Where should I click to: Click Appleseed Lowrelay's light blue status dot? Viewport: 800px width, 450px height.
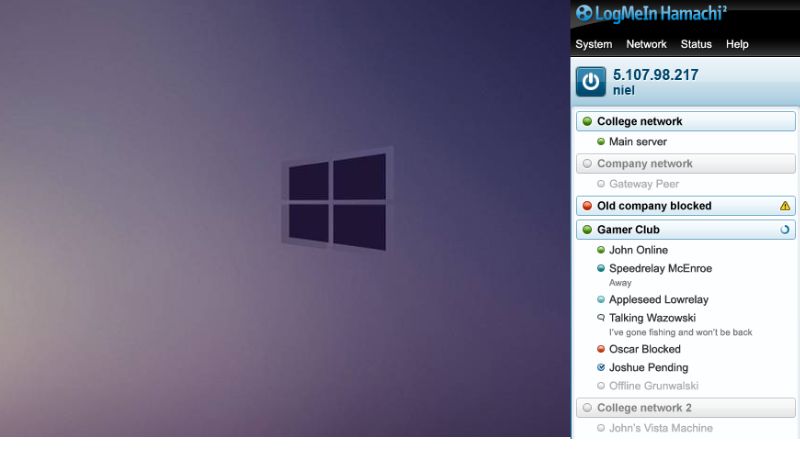coord(601,299)
